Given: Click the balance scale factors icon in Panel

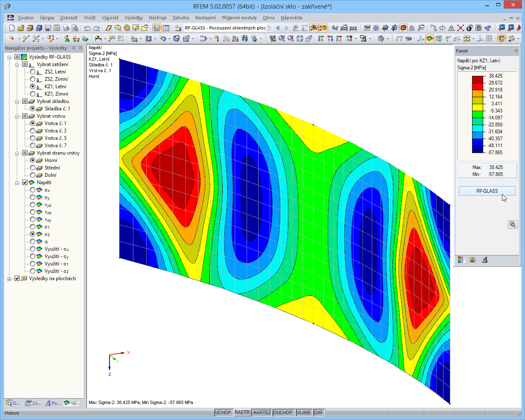Looking at the screenshot, I should [x=472, y=260].
